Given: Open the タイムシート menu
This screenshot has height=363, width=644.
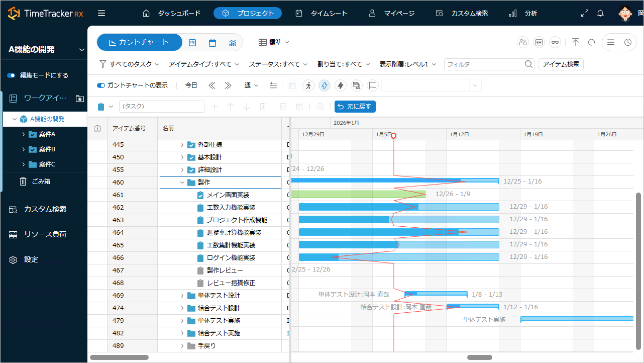Looking at the screenshot, I should click(321, 14).
